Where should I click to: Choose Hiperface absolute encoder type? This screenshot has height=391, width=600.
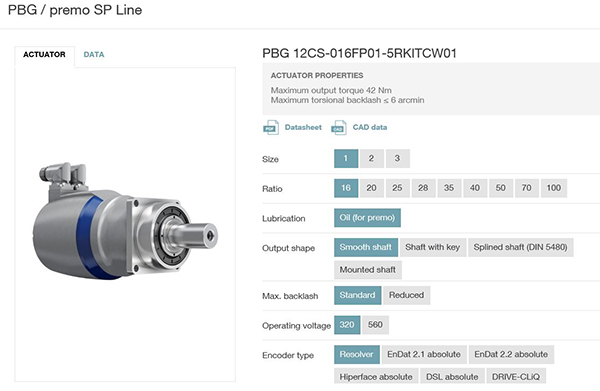(376, 377)
